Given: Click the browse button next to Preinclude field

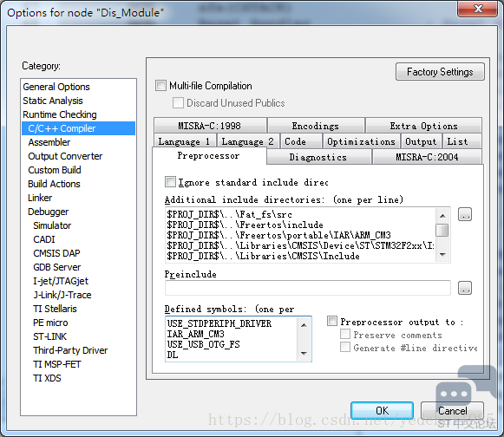Looking at the screenshot, I should point(465,288).
